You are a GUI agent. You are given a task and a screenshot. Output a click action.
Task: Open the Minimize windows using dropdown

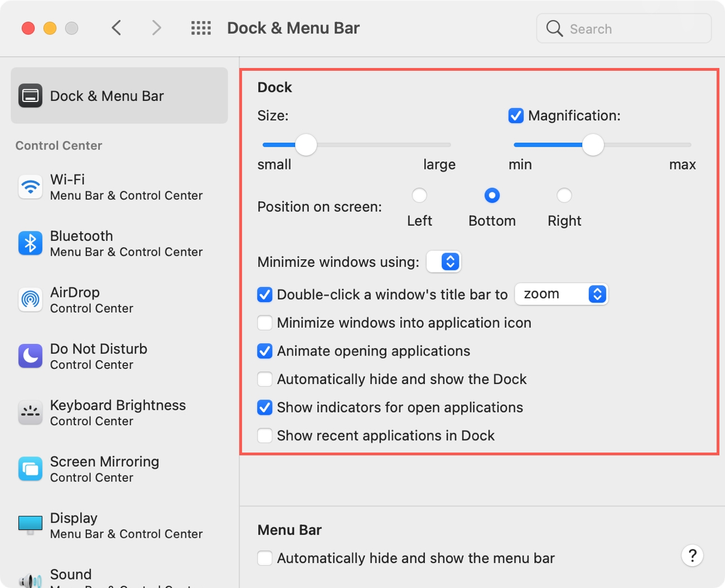pyautogui.click(x=444, y=262)
